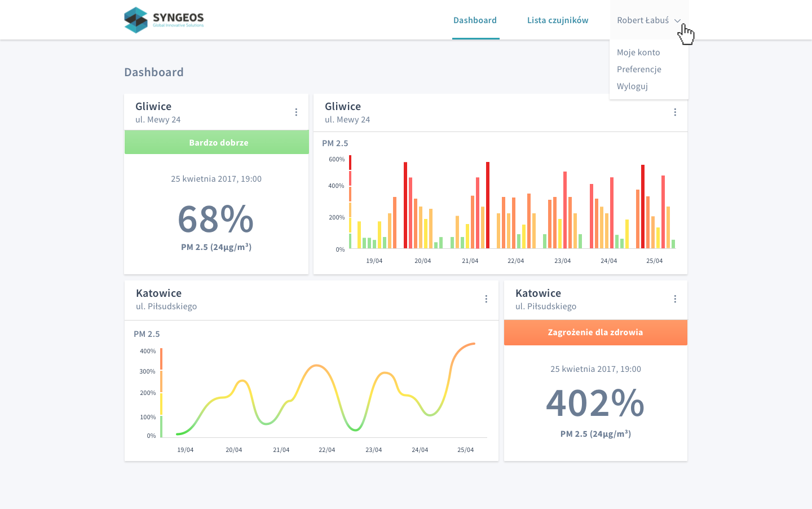Open Katowice line chart three-dot menu

click(486, 299)
